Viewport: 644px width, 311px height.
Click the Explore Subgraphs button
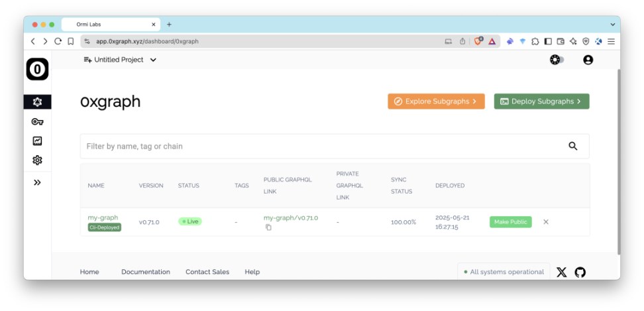point(436,101)
